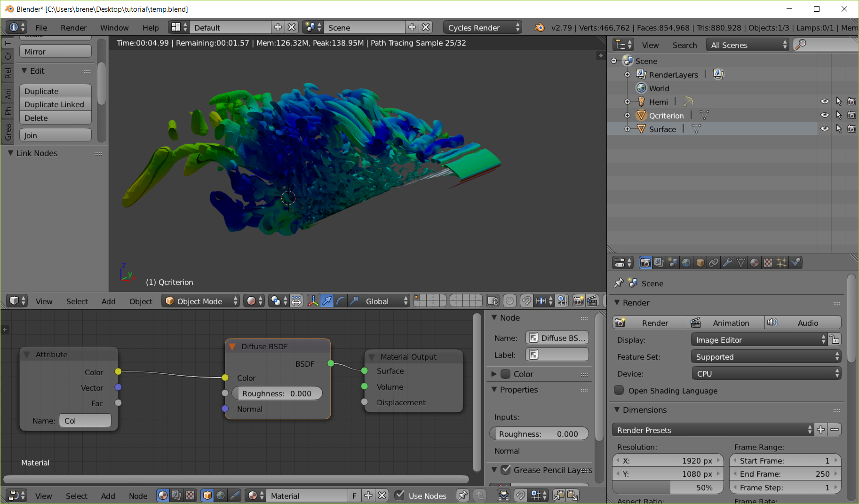
Task: Open the Material properties checkered sphere tab
Action: (755, 262)
